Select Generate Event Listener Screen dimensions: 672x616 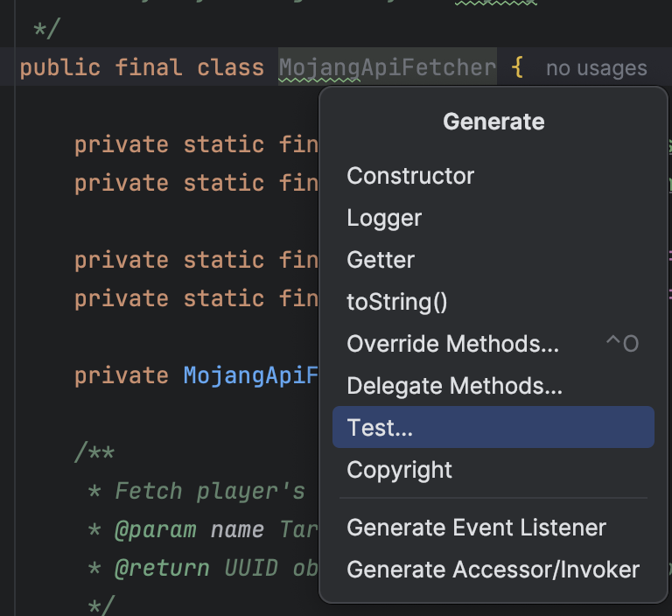[x=476, y=528]
